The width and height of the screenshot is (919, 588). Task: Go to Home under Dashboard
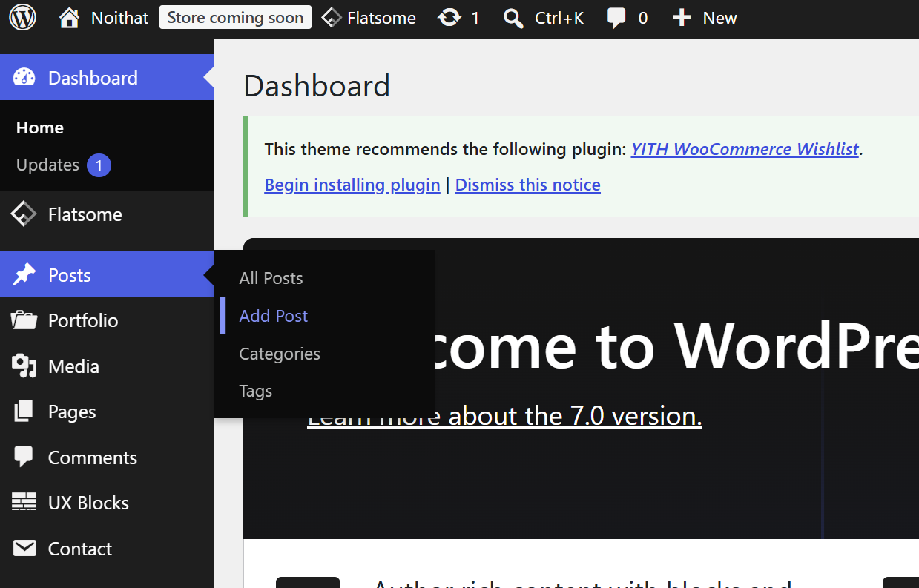coord(40,128)
